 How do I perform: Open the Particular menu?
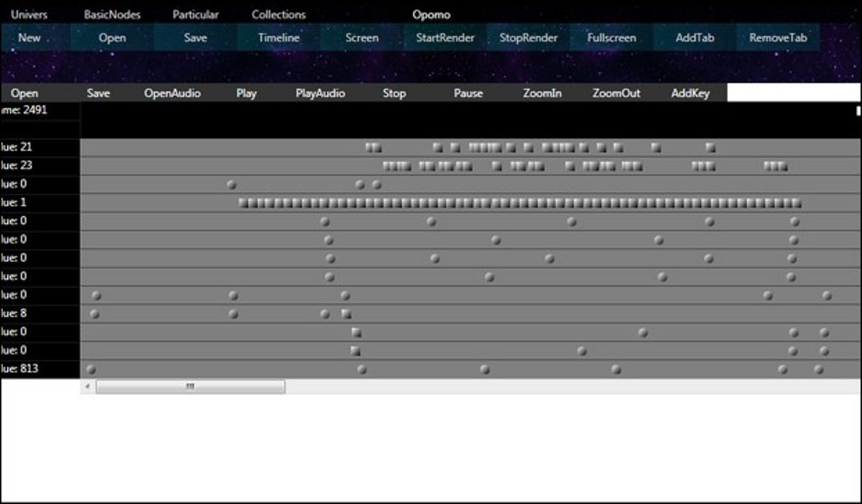(x=195, y=14)
